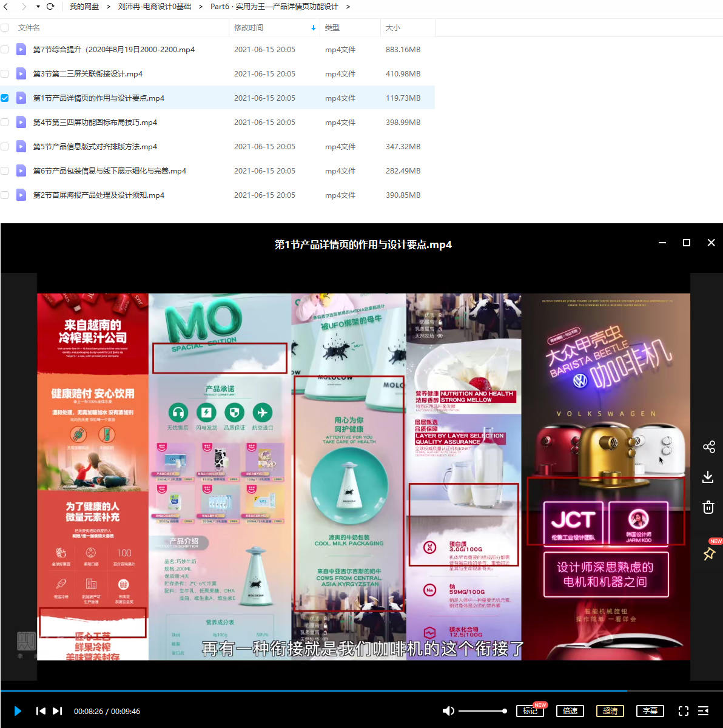Open the 超清 video quality selector
723x728 pixels.
(x=610, y=711)
